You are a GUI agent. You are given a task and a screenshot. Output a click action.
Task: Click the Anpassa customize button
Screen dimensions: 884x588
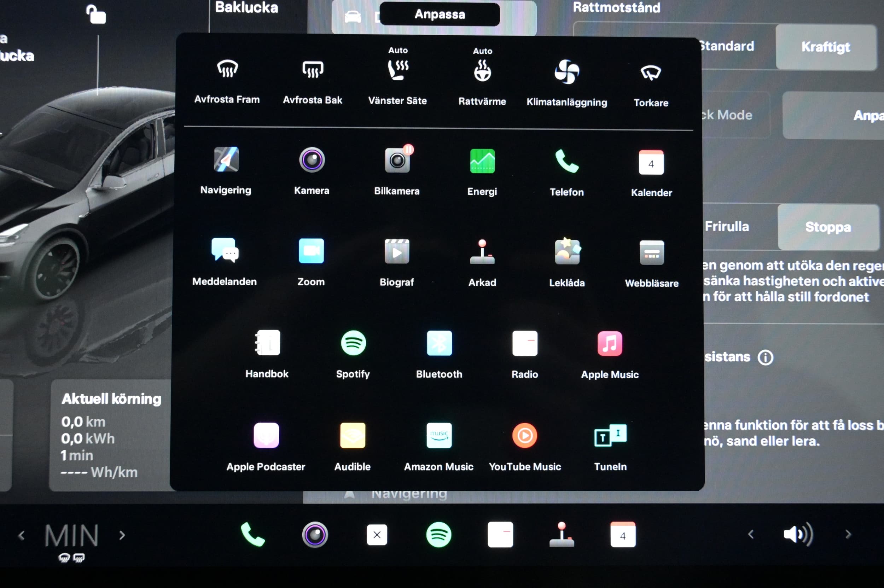coord(440,14)
